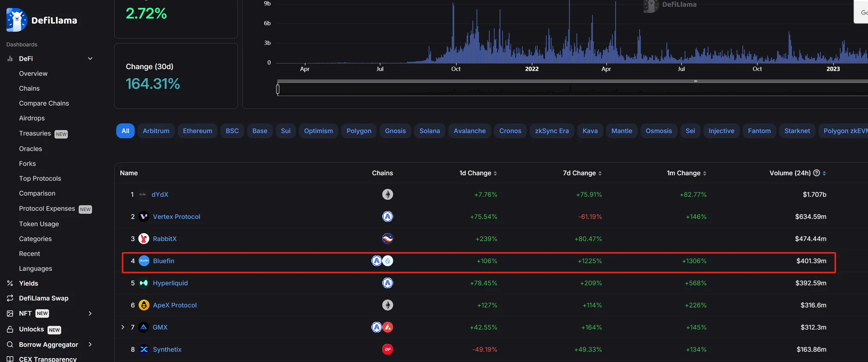The width and height of the screenshot is (868, 362).
Task: Open the Vertex Protocol page
Action: pyautogui.click(x=176, y=216)
